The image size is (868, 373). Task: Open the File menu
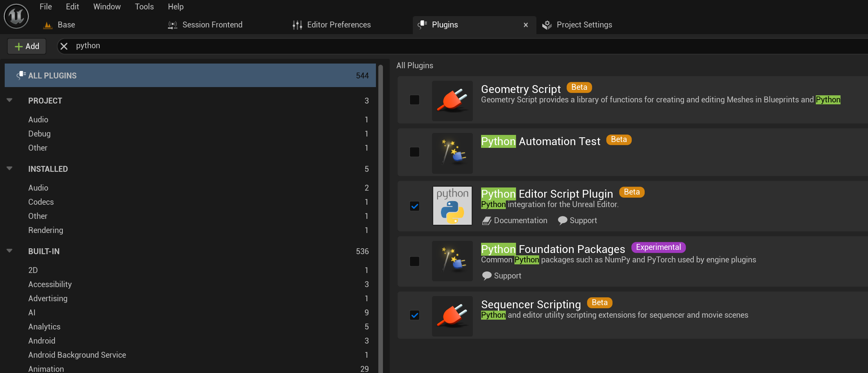point(46,7)
